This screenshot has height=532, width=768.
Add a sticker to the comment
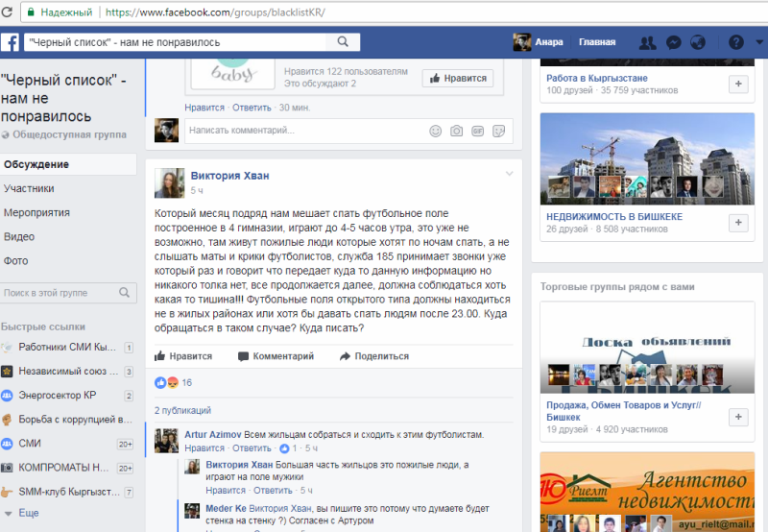click(x=498, y=131)
